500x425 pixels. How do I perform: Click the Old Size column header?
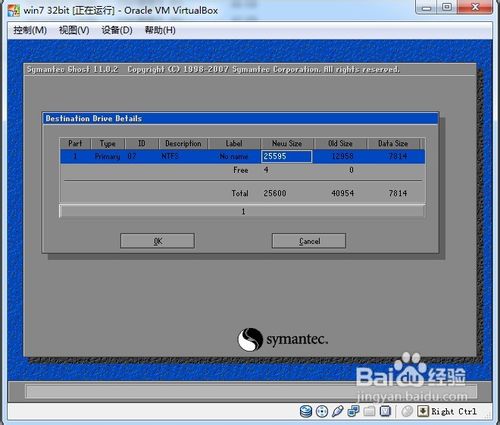[x=340, y=143]
